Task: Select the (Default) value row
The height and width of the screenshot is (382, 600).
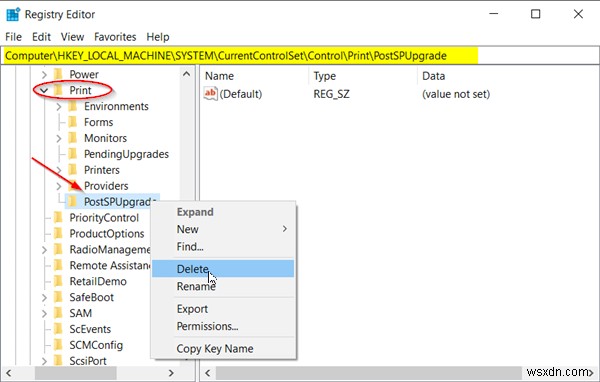Action: (x=233, y=94)
